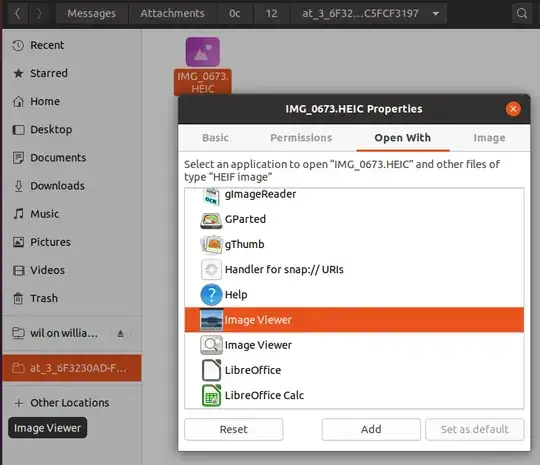Switch to the Image tab
This screenshot has width=540, height=465.
tap(489, 138)
